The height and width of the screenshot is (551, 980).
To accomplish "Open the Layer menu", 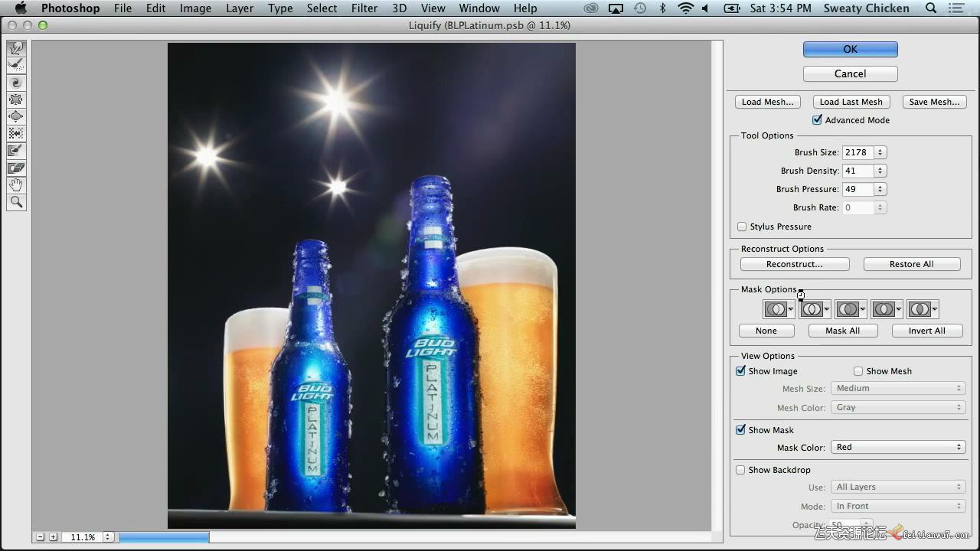I will click(240, 8).
